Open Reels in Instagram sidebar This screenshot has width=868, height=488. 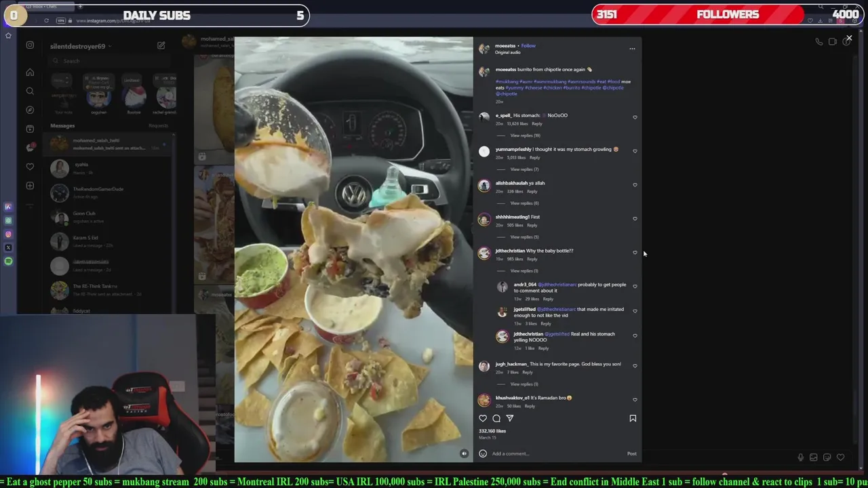click(30, 129)
